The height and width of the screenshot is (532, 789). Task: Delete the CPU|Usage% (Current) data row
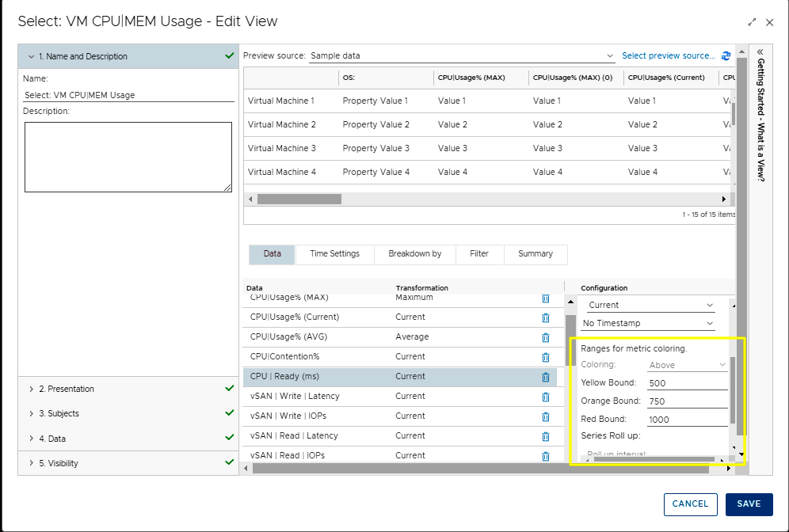545,317
